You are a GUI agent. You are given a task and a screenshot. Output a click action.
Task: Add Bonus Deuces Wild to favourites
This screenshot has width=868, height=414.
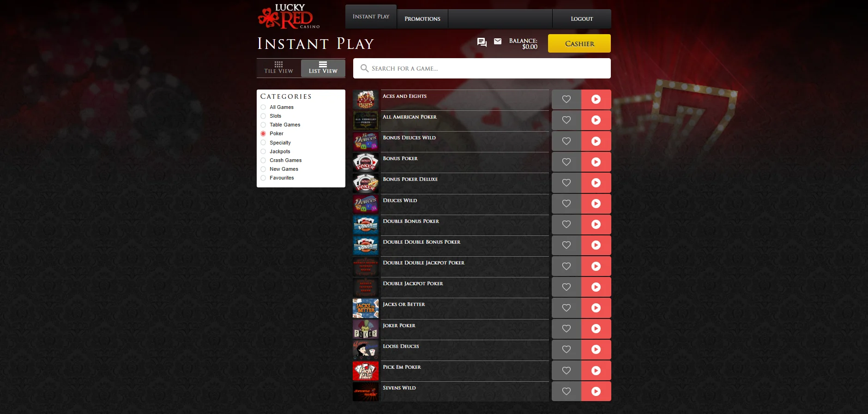coord(567,141)
